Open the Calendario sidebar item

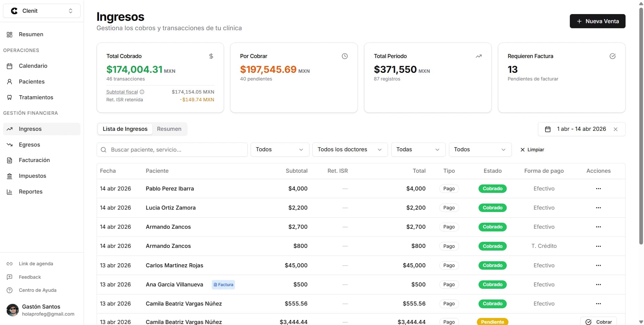(x=42, y=66)
